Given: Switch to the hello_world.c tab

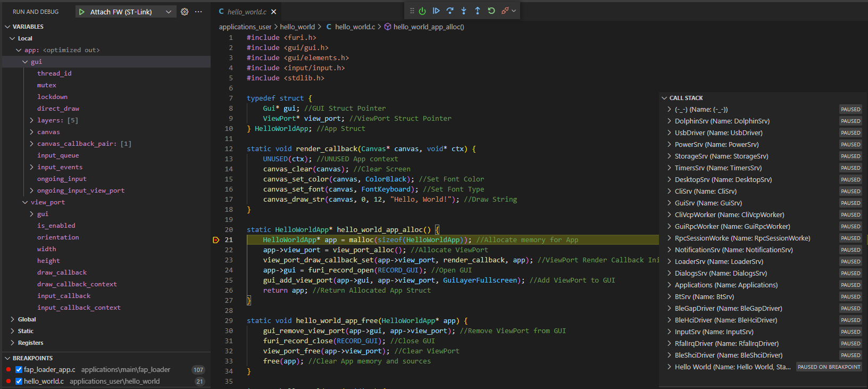Looking at the screenshot, I should [247, 12].
